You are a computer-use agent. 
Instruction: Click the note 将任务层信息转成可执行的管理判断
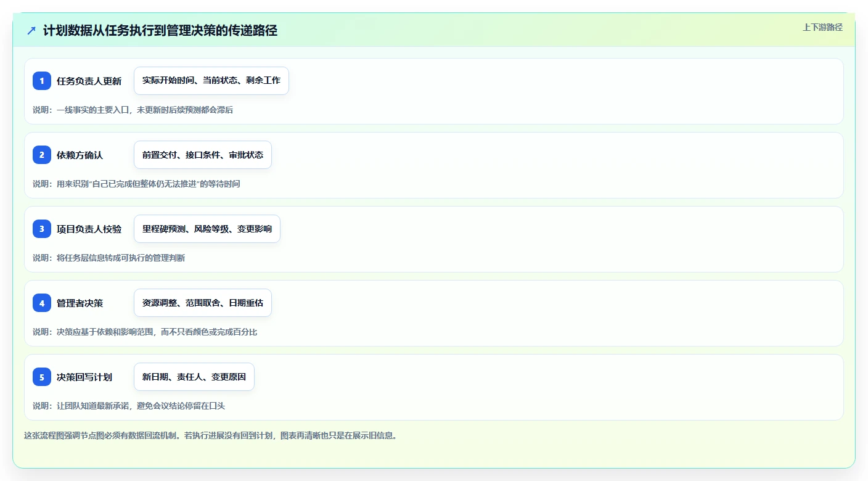click(109, 258)
